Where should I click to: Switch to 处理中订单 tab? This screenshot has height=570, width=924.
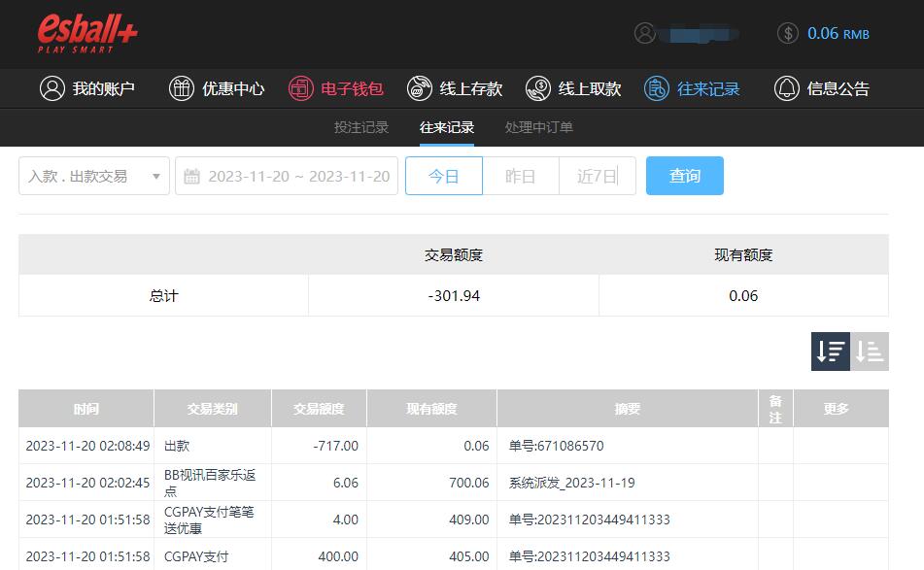(539, 127)
